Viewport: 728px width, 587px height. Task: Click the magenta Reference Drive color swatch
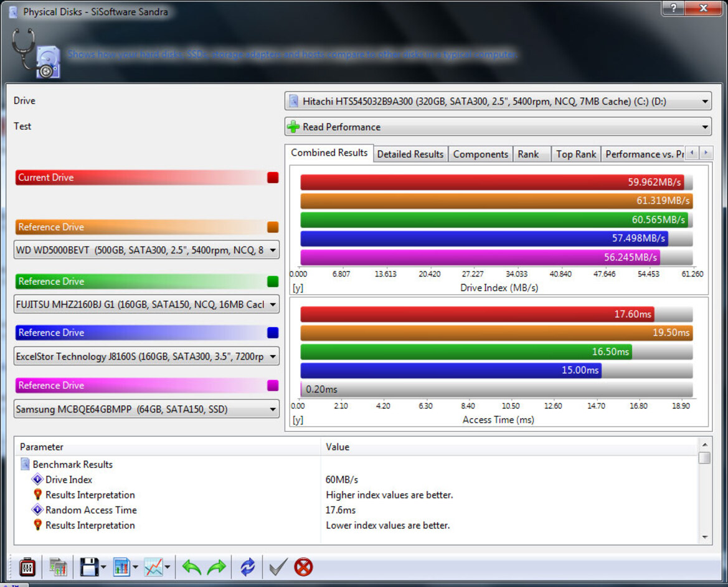273,386
